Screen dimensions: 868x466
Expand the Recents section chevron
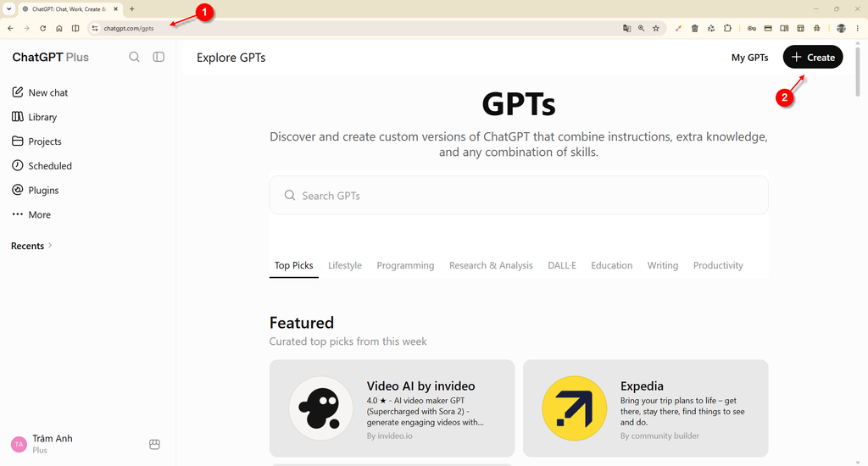click(x=50, y=245)
